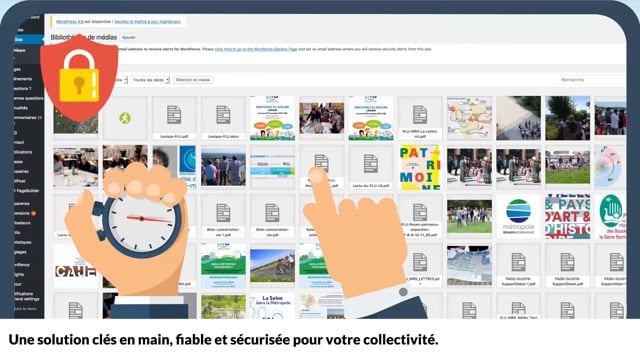The width and height of the screenshot is (640, 360).
Task: Select the aerial city plan thumbnail
Action: point(469,266)
